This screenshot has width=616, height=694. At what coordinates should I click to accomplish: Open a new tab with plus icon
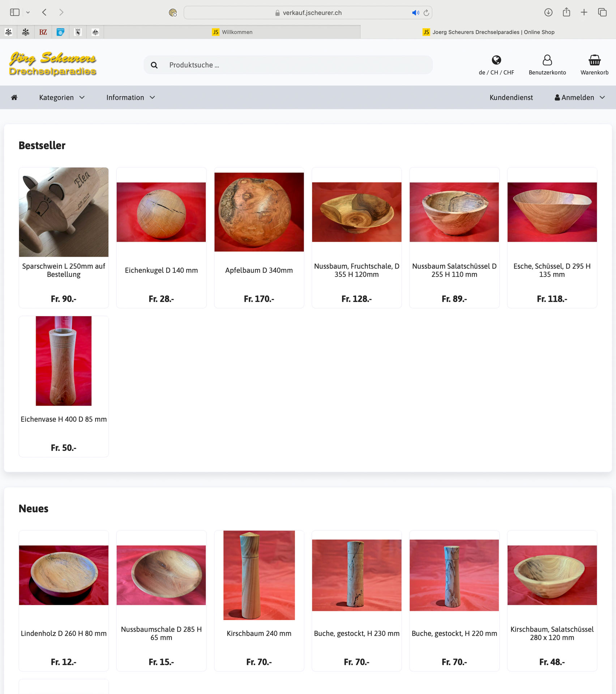(584, 12)
